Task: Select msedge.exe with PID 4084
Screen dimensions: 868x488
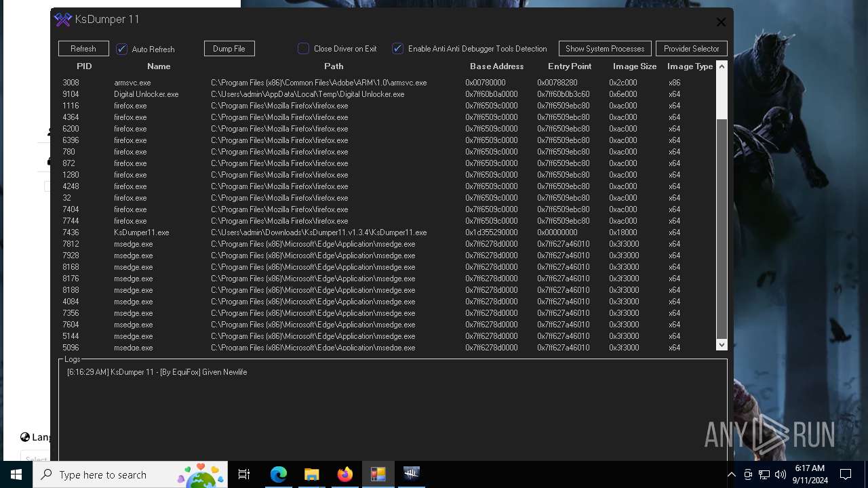Action: 387,302
